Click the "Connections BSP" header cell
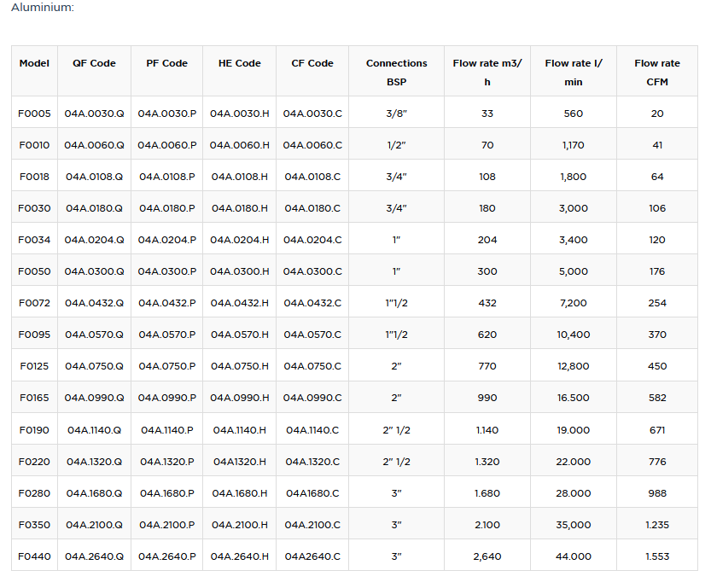Viewport: 711px width, 588px height. click(x=396, y=72)
